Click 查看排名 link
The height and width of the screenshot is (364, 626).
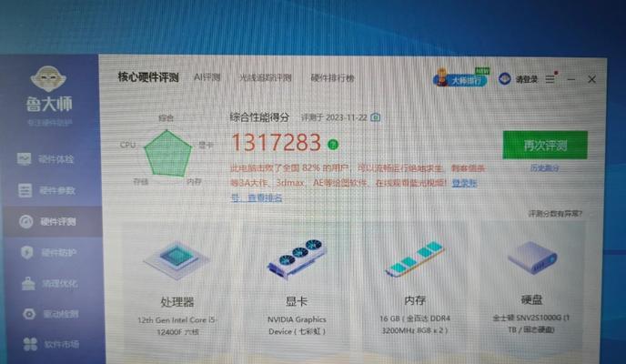pyautogui.click(x=265, y=197)
